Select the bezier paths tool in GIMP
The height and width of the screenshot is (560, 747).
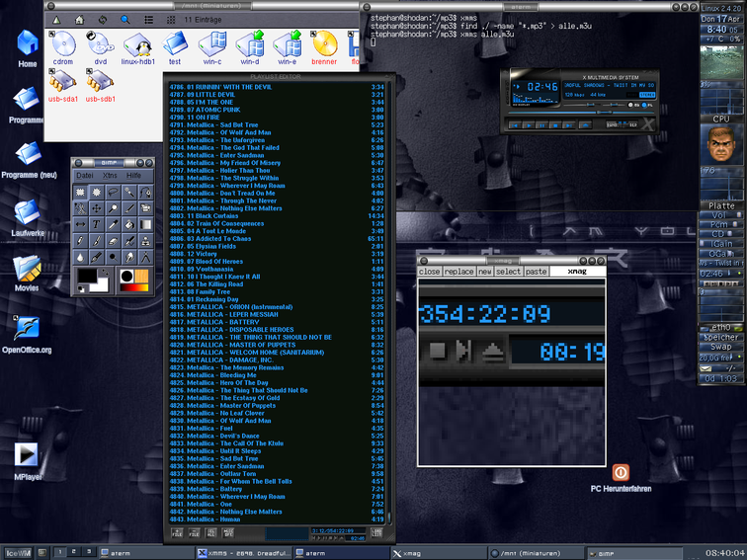[145, 193]
